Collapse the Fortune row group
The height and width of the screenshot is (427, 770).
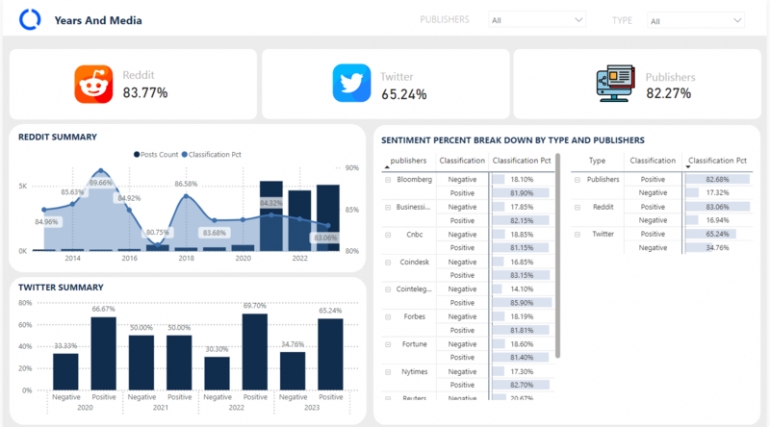[388, 345]
